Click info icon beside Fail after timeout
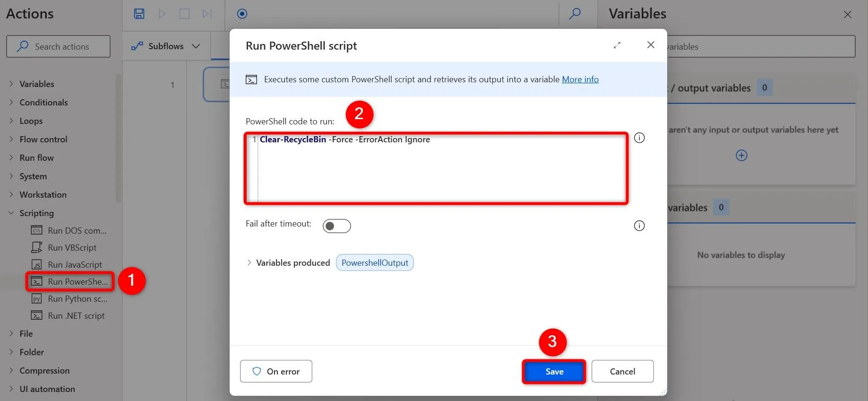Screen dimensions: 868x401 (639, 226)
